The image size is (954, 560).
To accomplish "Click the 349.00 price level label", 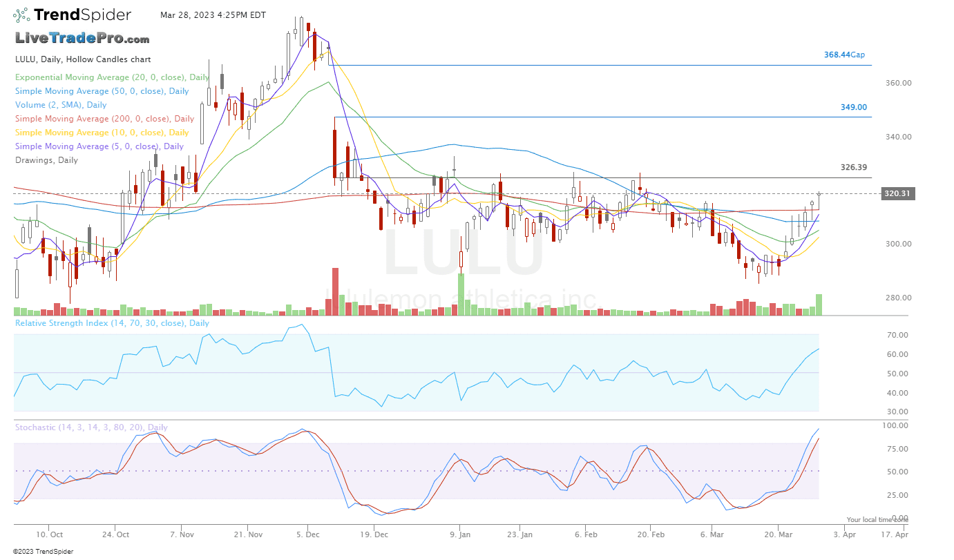I will [854, 107].
